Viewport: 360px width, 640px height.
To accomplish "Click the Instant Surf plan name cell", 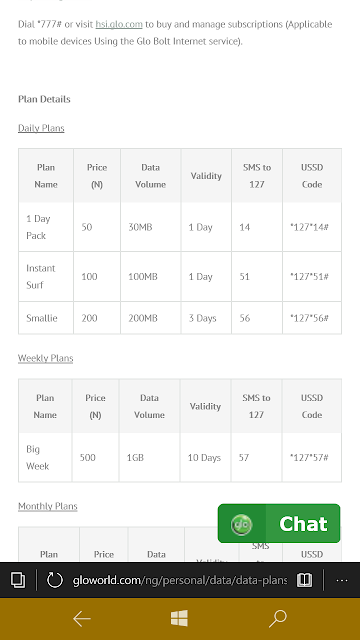I will (46, 277).
